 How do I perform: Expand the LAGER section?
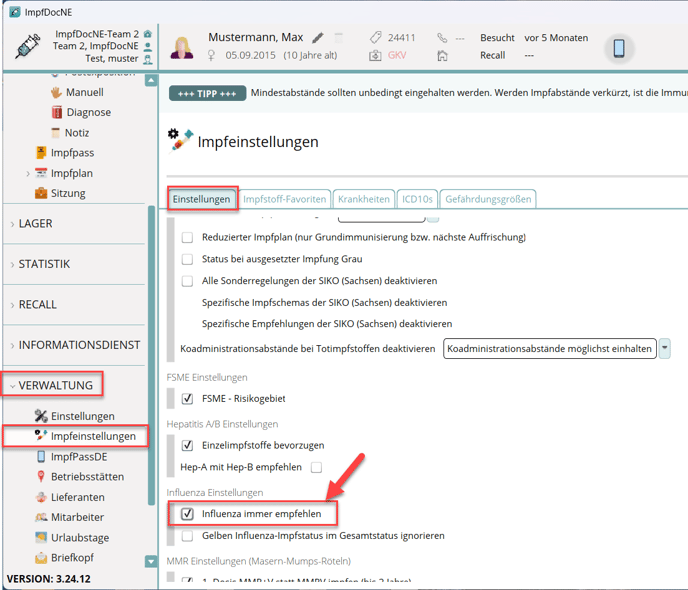coord(35,224)
